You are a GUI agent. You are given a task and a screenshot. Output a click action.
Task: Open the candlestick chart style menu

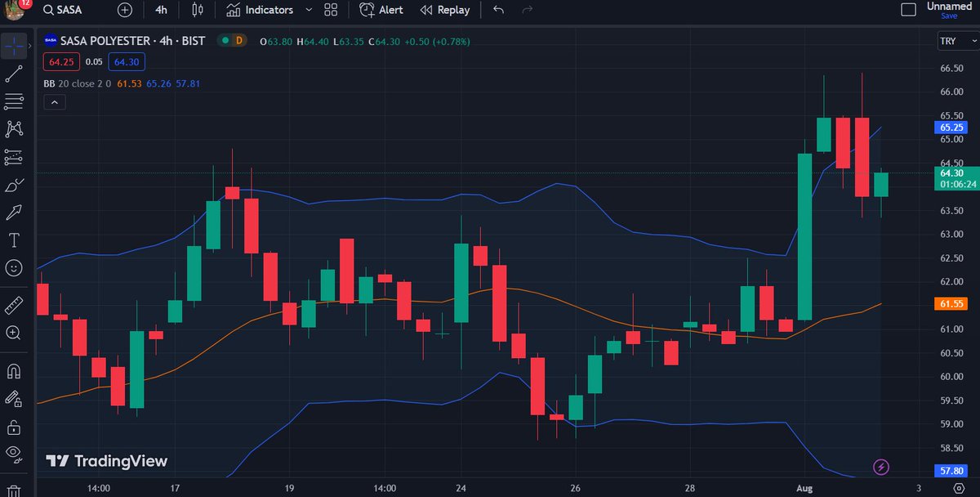(197, 10)
